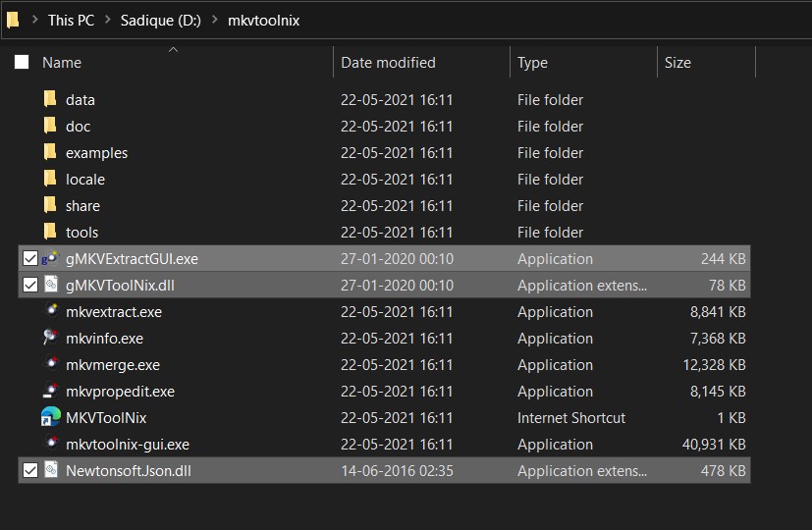Select the mkvextract.exe file name
812x530 pixels.
point(114,312)
